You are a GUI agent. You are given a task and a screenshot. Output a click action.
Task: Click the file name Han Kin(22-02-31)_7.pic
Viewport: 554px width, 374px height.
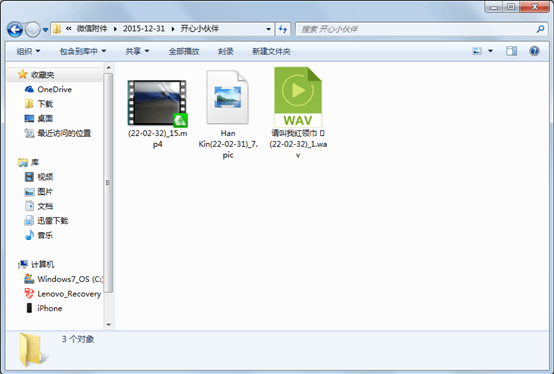point(228,144)
